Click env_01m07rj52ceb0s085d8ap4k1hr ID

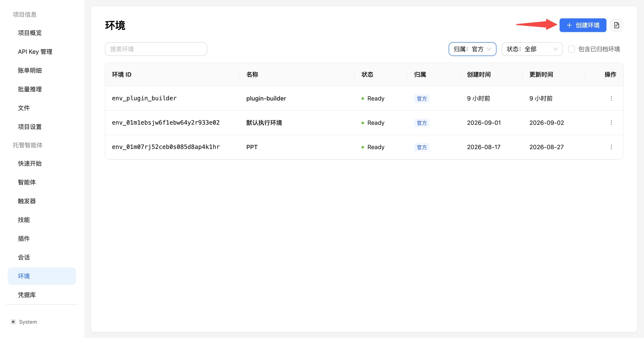tap(166, 147)
